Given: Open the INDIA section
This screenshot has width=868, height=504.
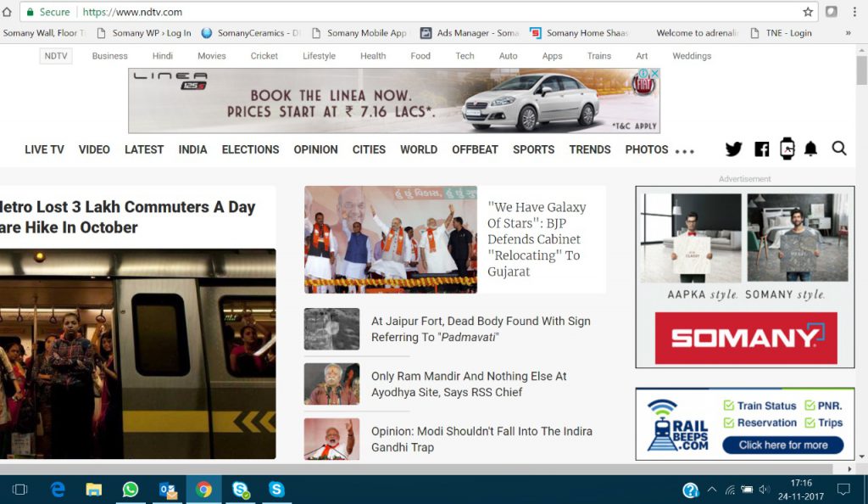Looking at the screenshot, I should (x=192, y=149).
